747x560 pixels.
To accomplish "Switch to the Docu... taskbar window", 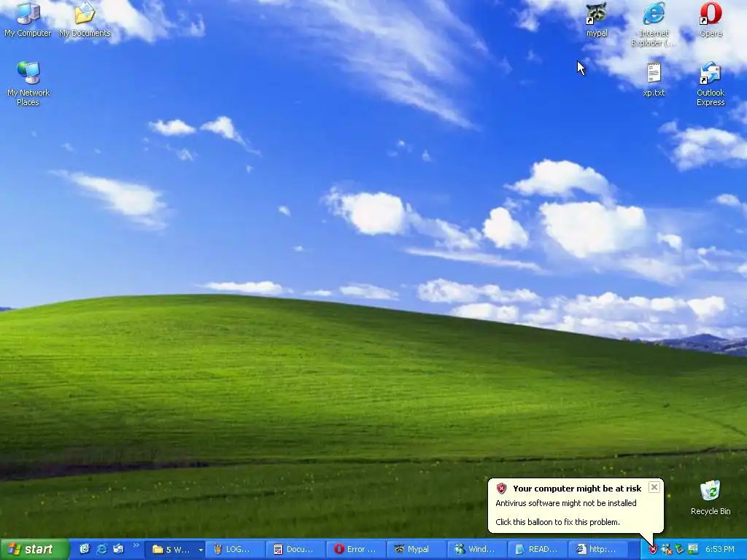I will pyautogui.click(x=295, y=550).
